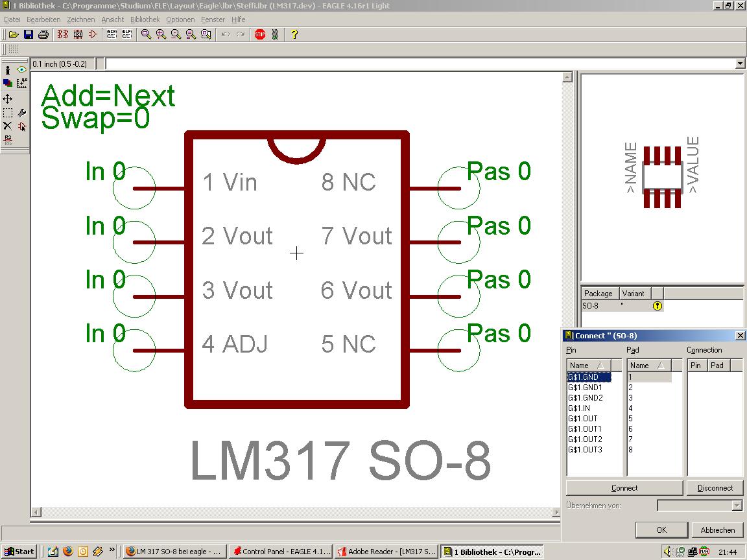This screenshot has height=560, width=747.
Task: Open the Bearbeiten menu
Action: [43, 19]
